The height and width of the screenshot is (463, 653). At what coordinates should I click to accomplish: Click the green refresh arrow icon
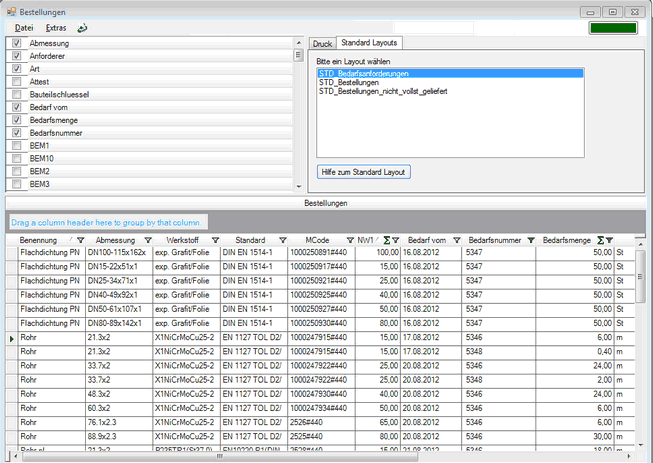(82, 28)
